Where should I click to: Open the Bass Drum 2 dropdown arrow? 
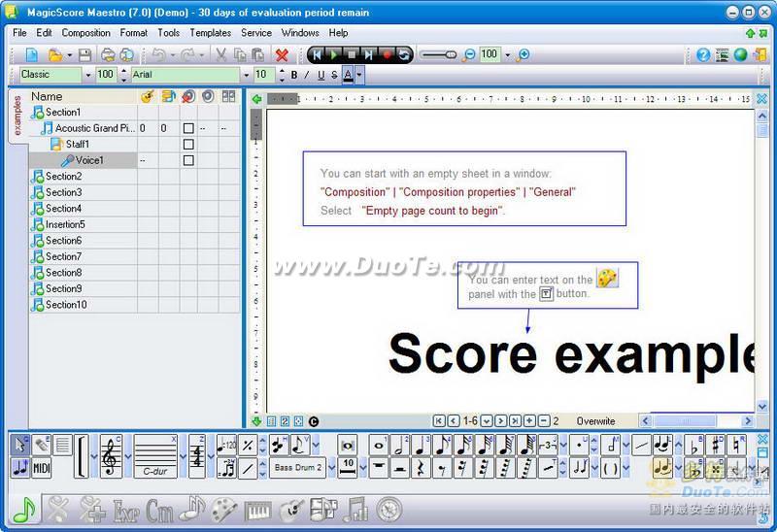tap(331, 468)
